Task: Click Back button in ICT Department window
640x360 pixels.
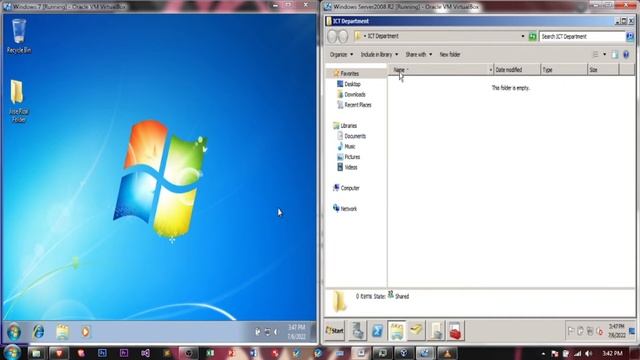Action: 333,36
